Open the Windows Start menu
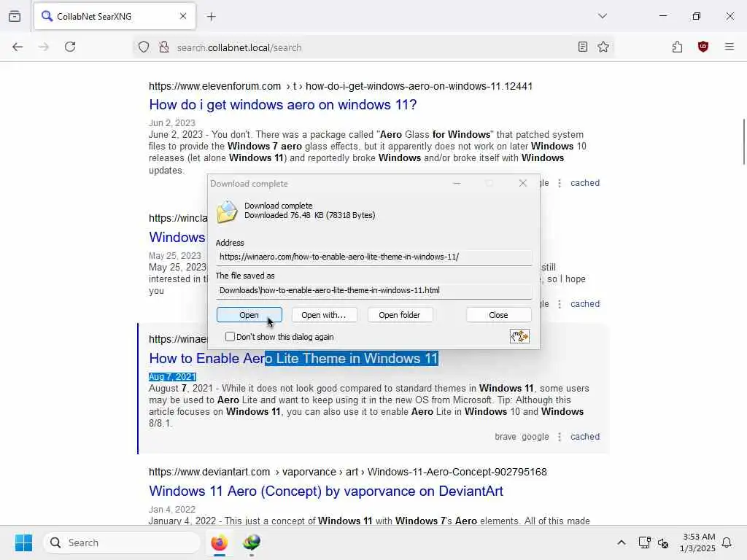 pos(23,542)
